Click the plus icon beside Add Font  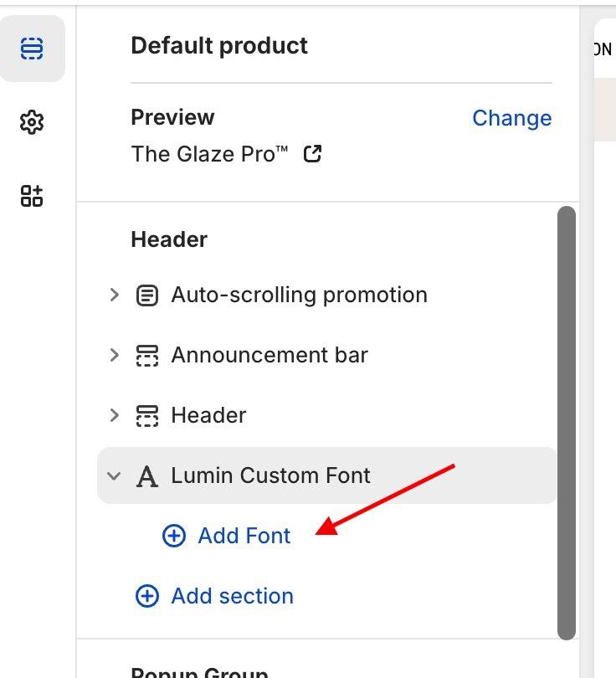click(x=174, y=536)
